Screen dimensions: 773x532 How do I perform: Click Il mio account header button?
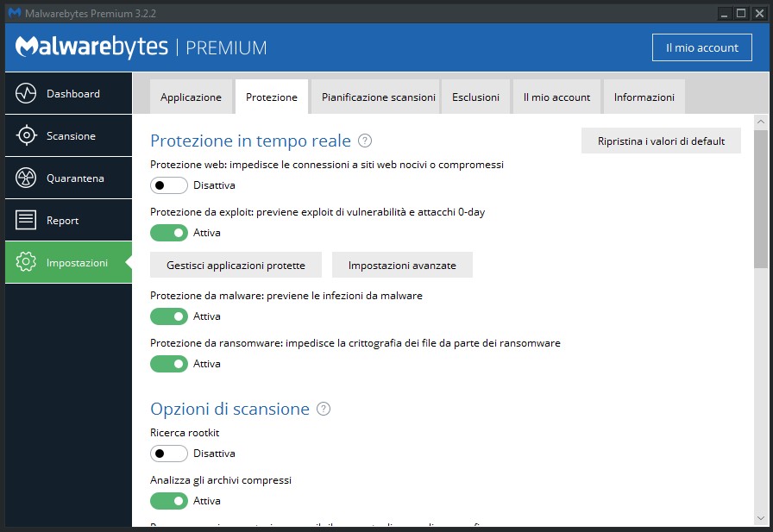click(702, 47)
